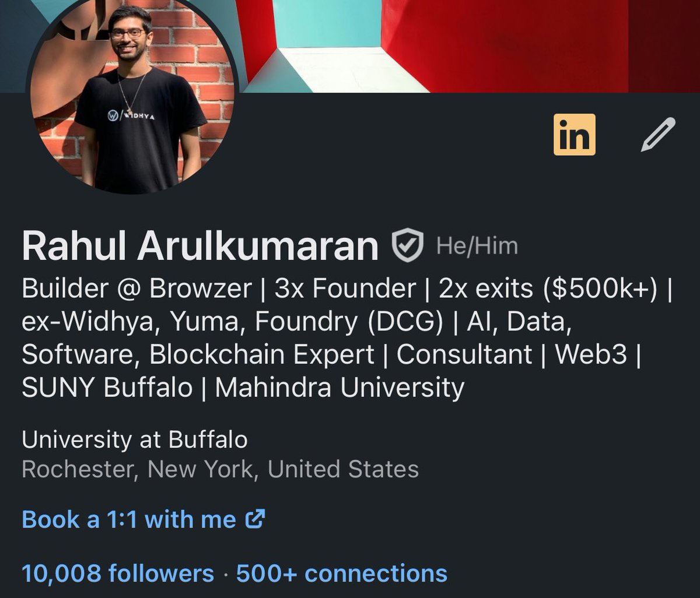700x598 pixels.
Task: Tap the He/Him pronouns label
Action: pos(477,245)
